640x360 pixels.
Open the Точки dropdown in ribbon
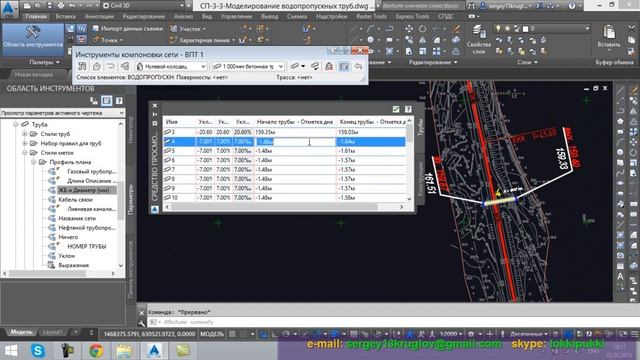click(108, 40)
